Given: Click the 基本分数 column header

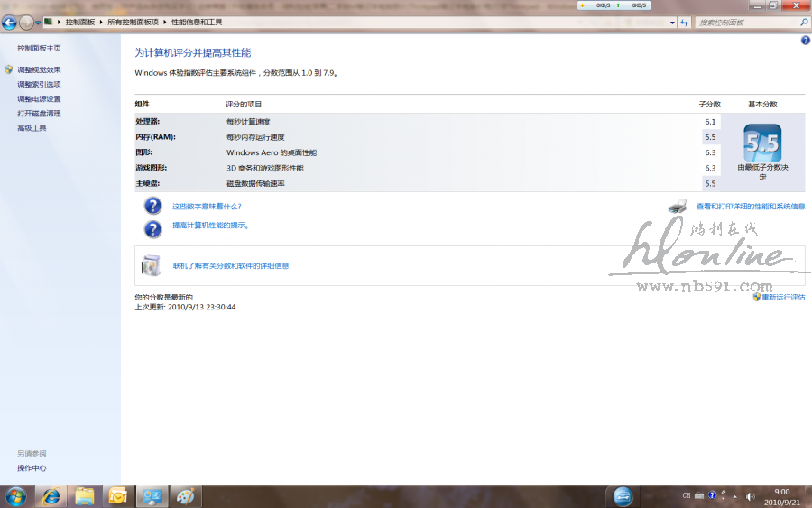Looking at the screenshot, I should (x=762, y=104).
